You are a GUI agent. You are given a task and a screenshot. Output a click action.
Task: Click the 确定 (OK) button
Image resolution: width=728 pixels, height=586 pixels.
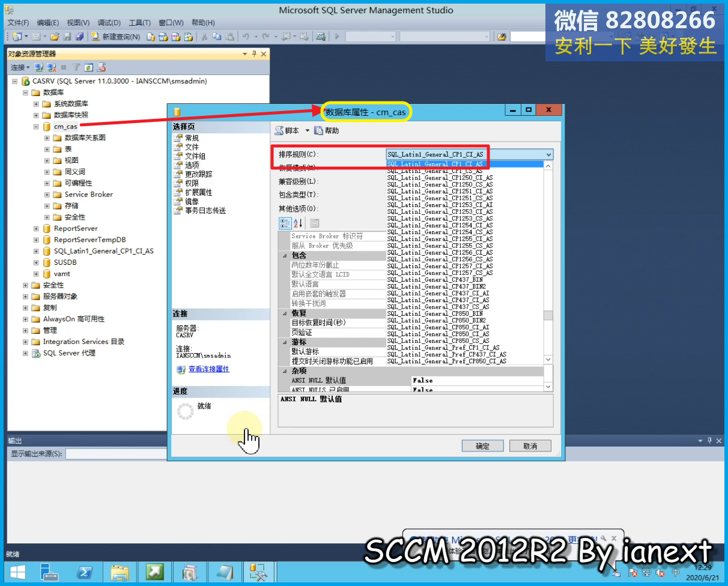coord(482,446)
